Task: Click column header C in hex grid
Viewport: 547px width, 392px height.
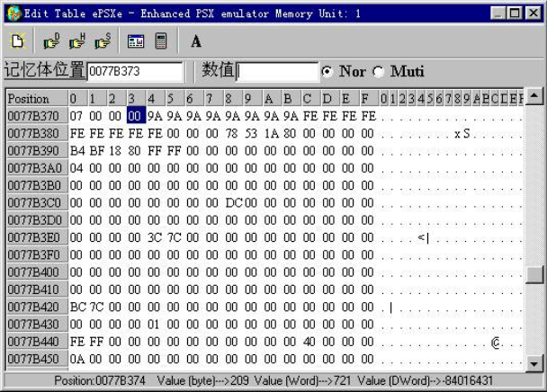Action: click(x=311, y=99)
